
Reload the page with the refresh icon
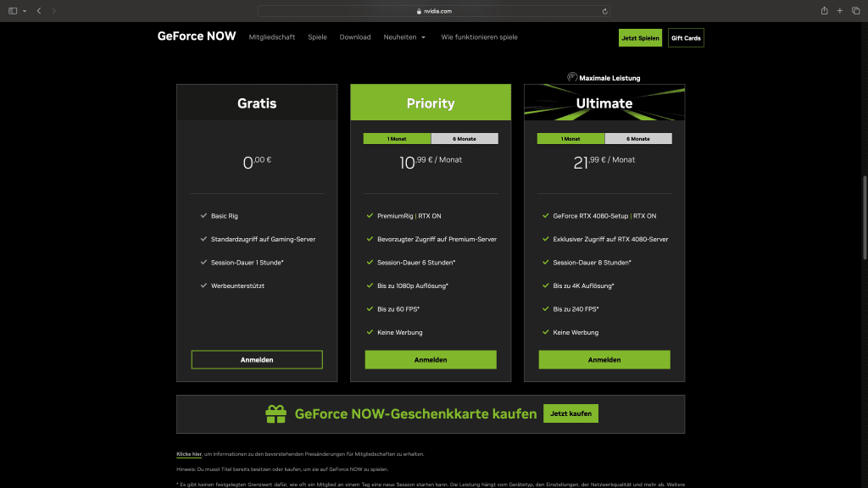pyautogui.click(x=604, y=11)
